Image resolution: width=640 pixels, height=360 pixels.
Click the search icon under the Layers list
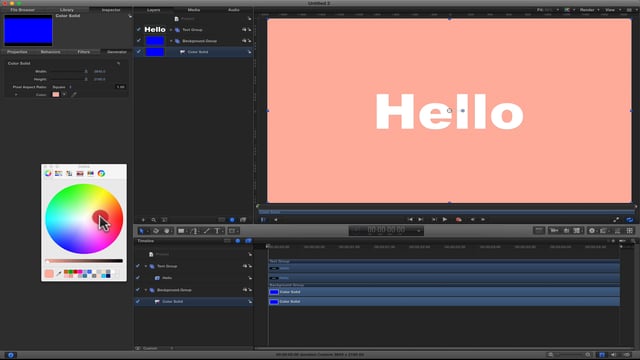tap(153, 220)
